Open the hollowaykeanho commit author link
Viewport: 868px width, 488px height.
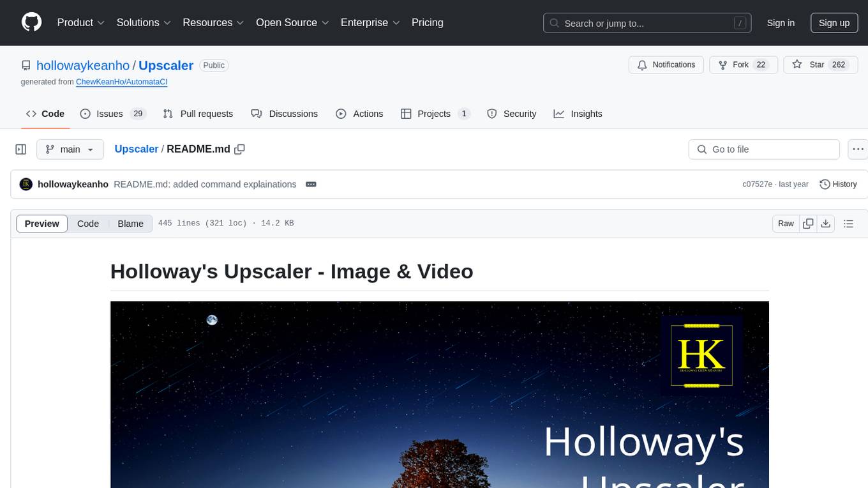[x=73, y=184]
